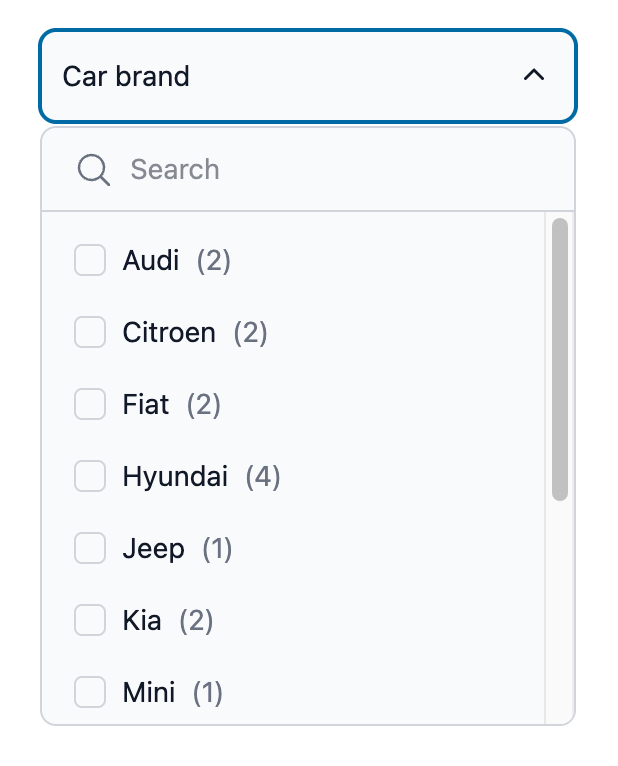Click the Jeep option label

pyautogui.click(x=153, y=549)
